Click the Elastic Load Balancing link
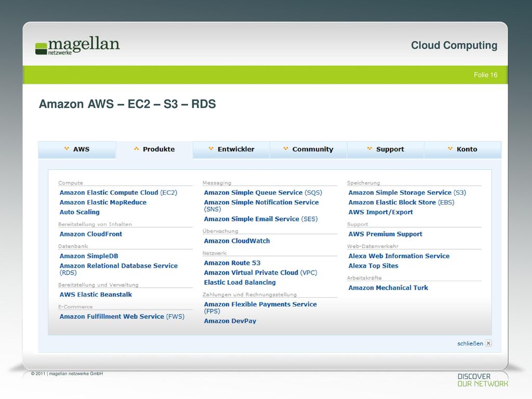The width and height of the screenshot is (532, 399). [240, 283]
